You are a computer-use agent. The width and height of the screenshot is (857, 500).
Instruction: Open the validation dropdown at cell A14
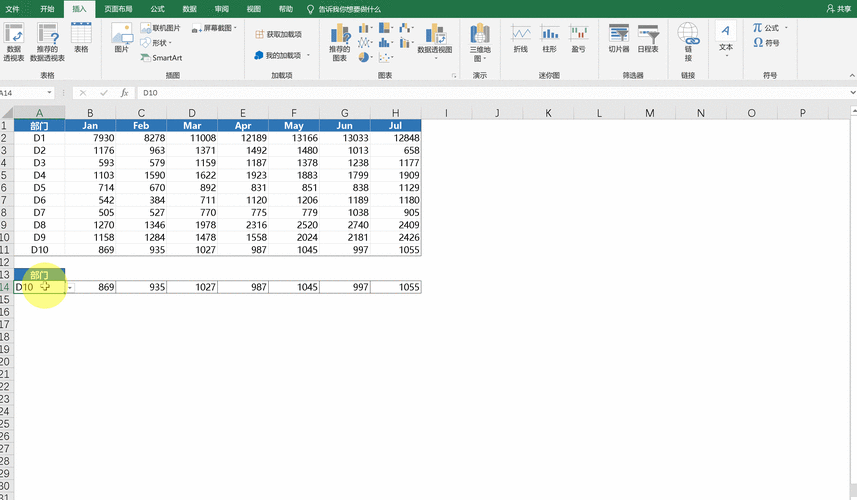71,287
